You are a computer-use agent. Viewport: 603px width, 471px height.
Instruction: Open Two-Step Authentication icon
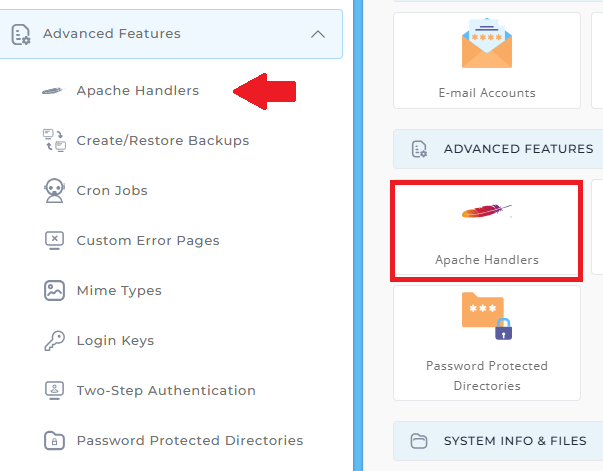54,390
